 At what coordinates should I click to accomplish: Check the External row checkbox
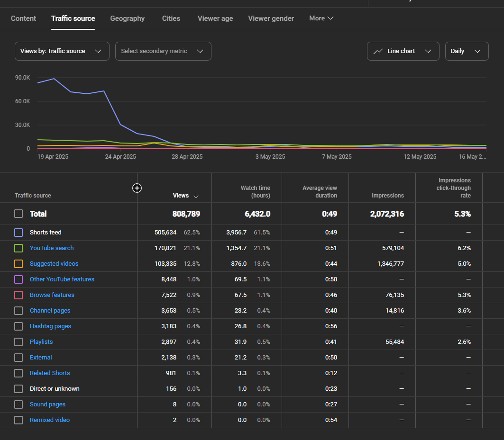[x=18, y=358]
